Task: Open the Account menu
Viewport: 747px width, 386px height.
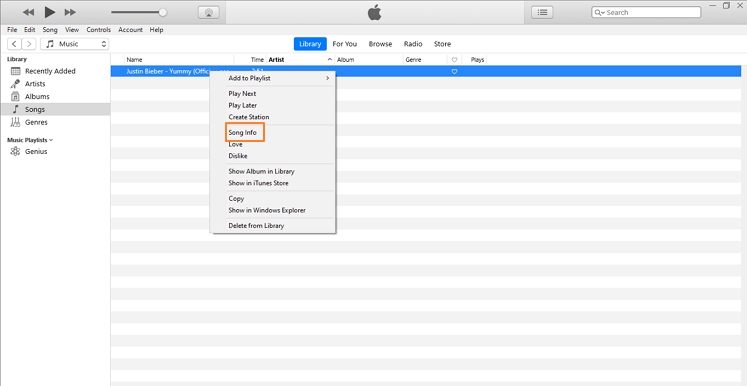Action: tap(131, 30)
